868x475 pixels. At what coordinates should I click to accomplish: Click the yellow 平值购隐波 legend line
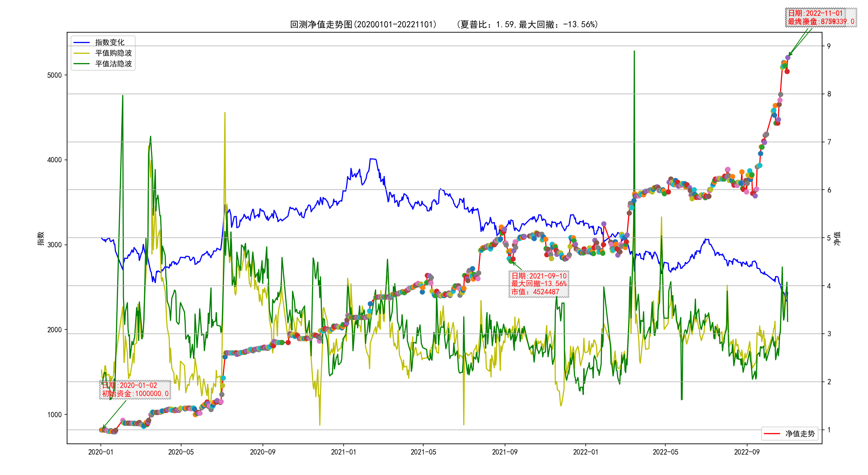(x=81, y=53)
